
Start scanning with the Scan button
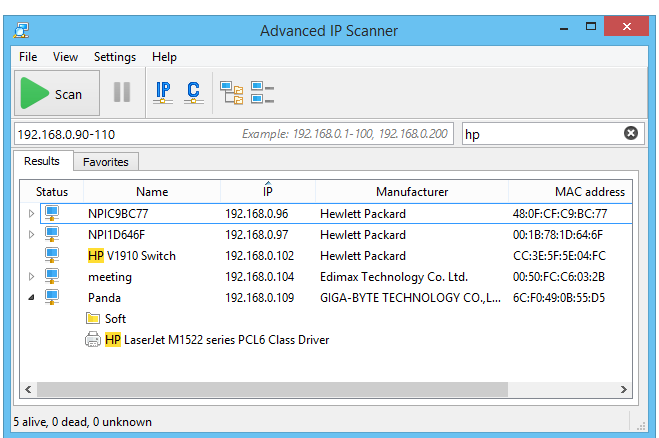[57, 93]
